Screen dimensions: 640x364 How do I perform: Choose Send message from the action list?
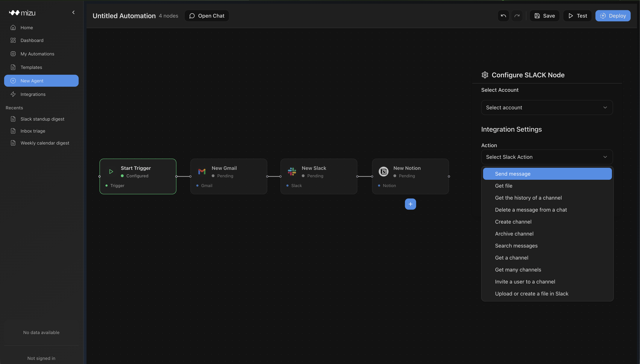[x=547, y=174]
